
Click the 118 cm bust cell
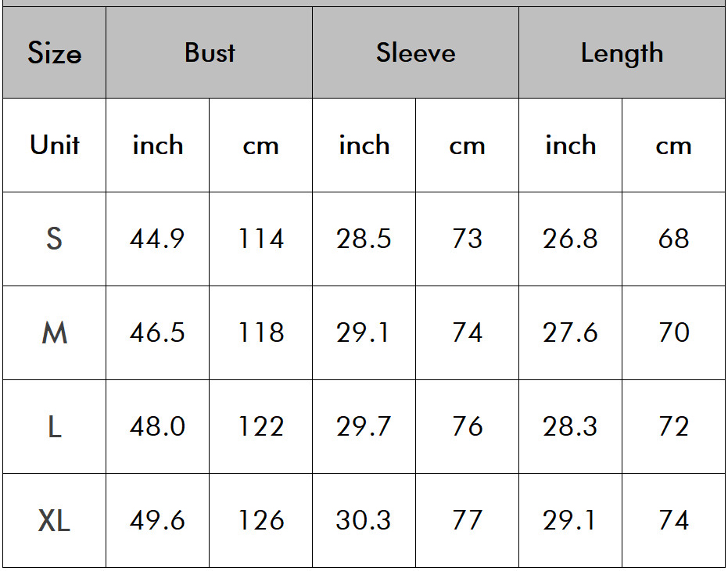[260, 333]
